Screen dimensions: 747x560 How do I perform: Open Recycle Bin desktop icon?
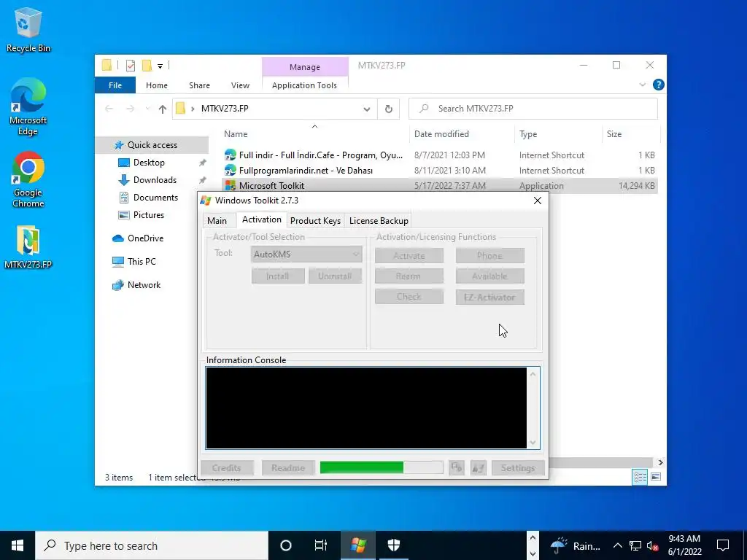click(28, 29)
